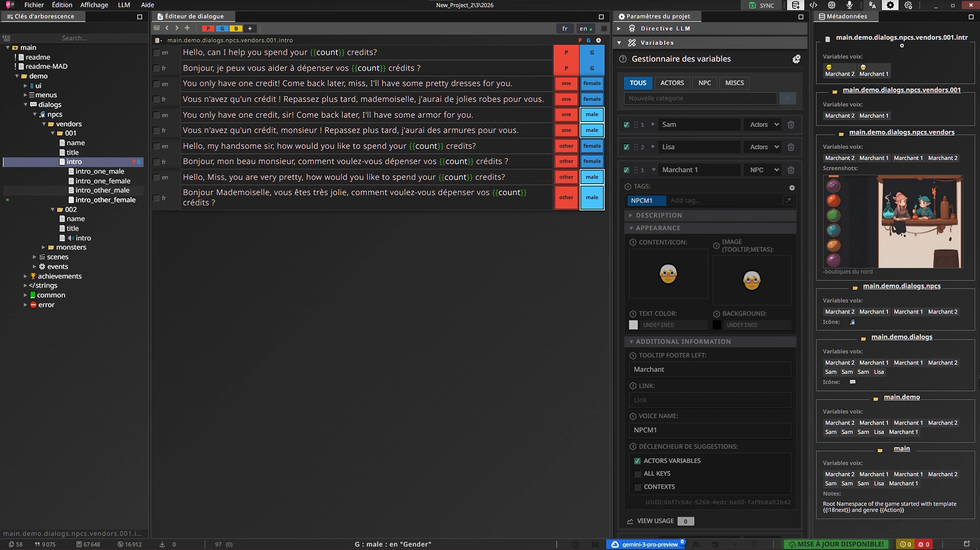
Task: Click the TAGS gear icon near NPCM1
Action: (792, 187)
